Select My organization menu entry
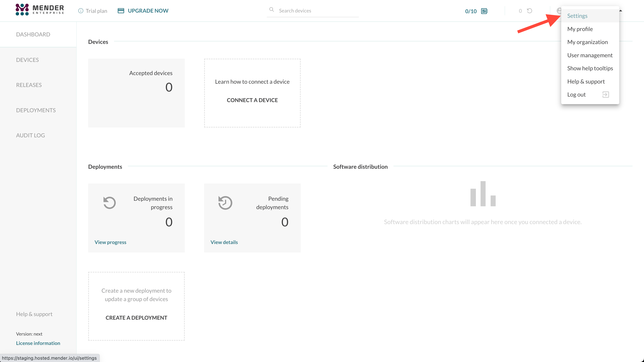Viewport: 644px width, 362px height. click(587, 42)
